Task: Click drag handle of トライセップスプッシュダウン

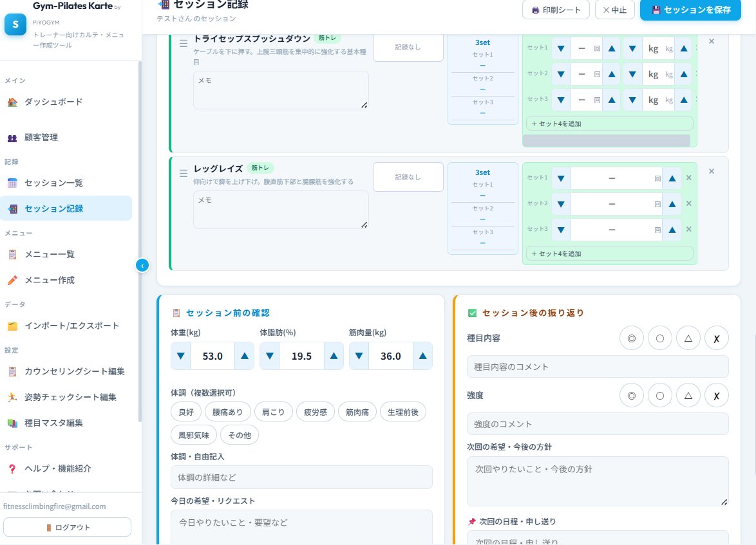Action: click(x=184, y=43)
